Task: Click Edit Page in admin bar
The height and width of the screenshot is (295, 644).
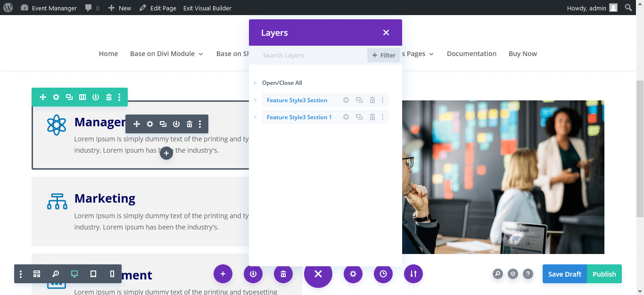Action: click(157, 8)
